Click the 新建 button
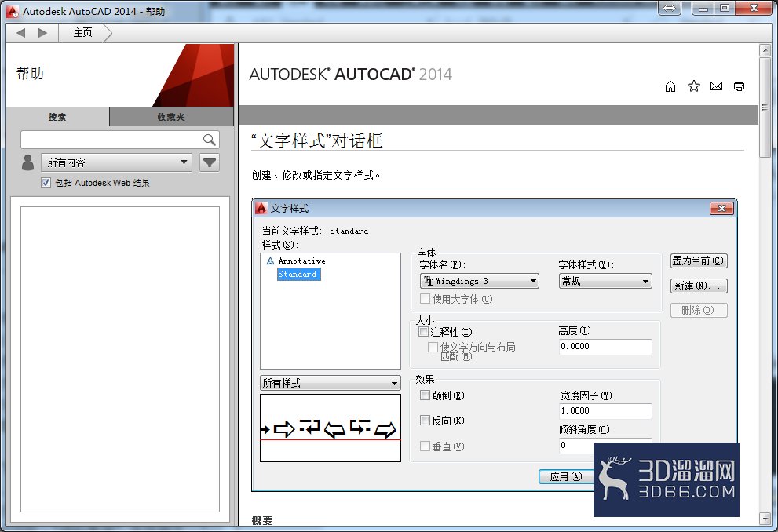 [x=699, y=286]
